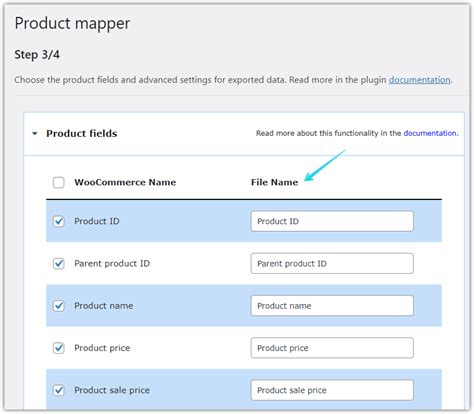Image resolution: width=474 pixels, height=414 pixels.
Task: Uncheck the Product sale price checkbox
Action: click(59, 390)
